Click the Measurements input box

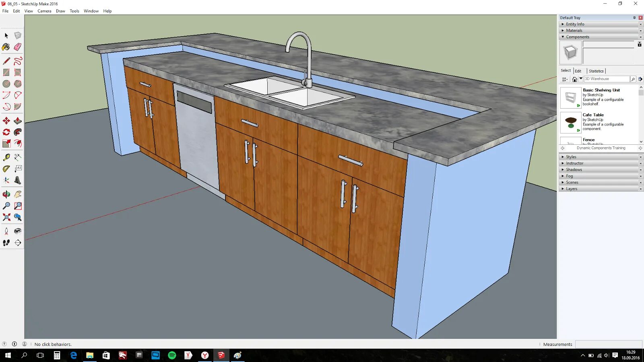[x=608, y=344]
